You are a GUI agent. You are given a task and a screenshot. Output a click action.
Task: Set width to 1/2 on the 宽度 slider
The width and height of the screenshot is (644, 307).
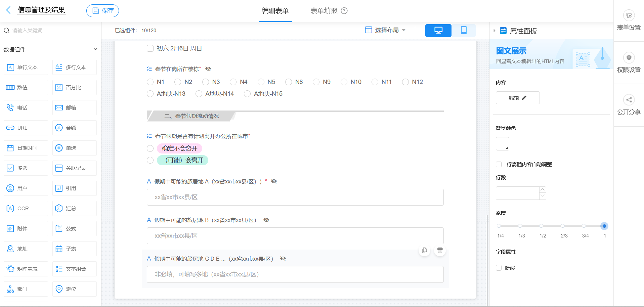pyautogui.click(x=541, y=226)
